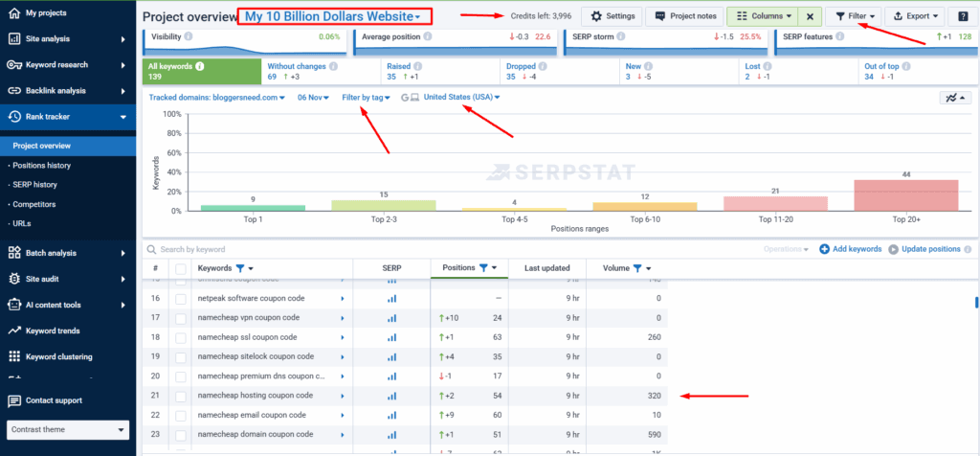
Task: Click the table vertical scrollbar handle
Action: click(x=977, y=303)
